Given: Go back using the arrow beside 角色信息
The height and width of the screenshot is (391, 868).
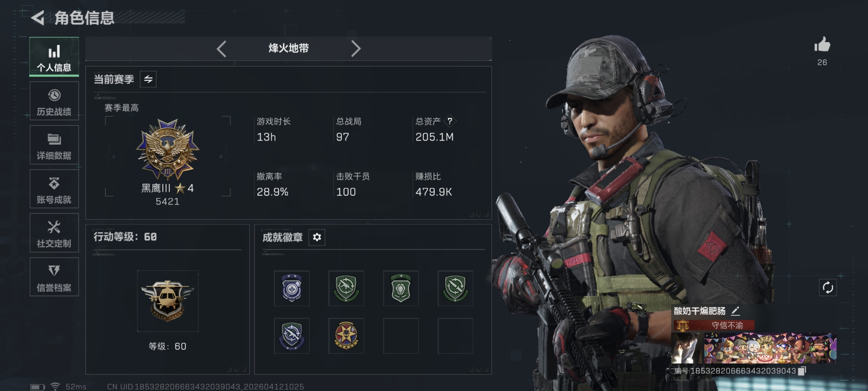Looking at the screenshot, I should [38, 18].
